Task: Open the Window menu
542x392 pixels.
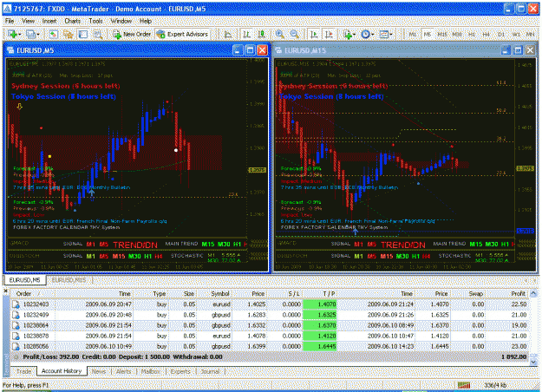Action: click(121, 21)
